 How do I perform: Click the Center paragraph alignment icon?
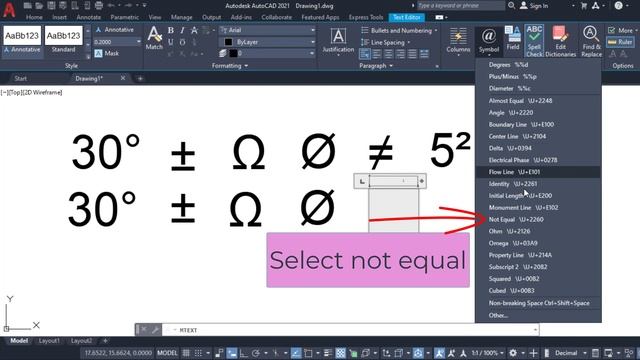(x=389, y=54)
